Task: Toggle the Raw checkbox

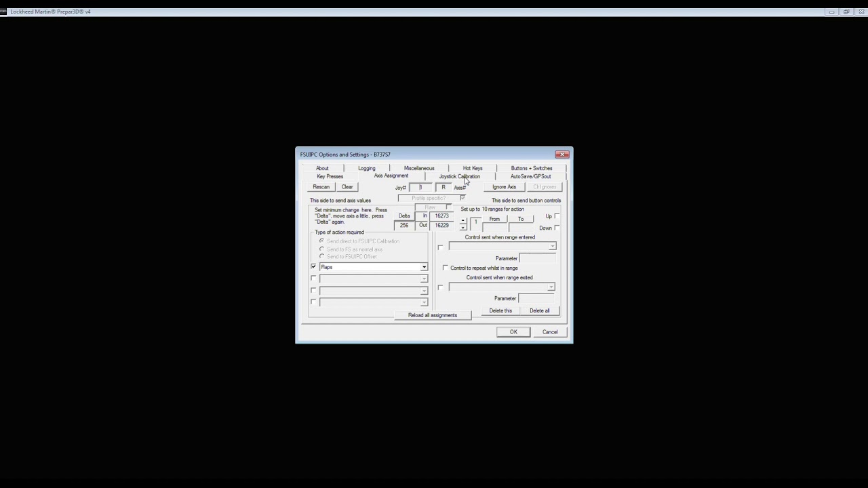Action: 448,207
